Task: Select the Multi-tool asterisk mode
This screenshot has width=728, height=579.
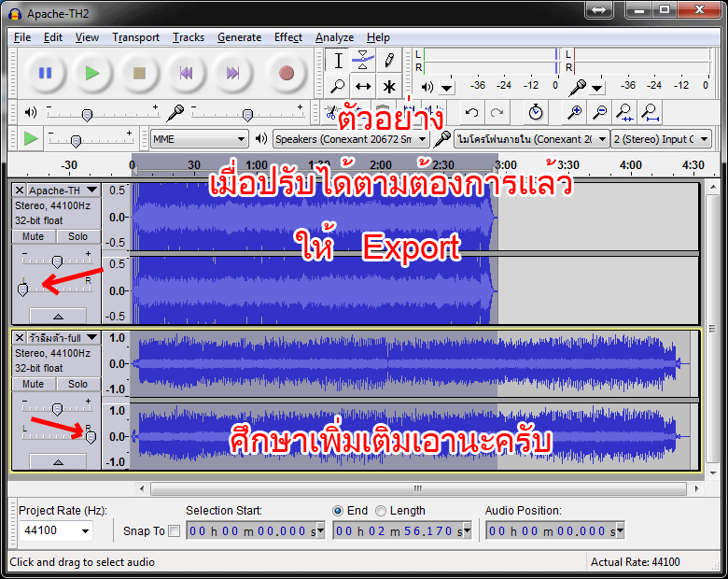Action: [x=389, y=87]
